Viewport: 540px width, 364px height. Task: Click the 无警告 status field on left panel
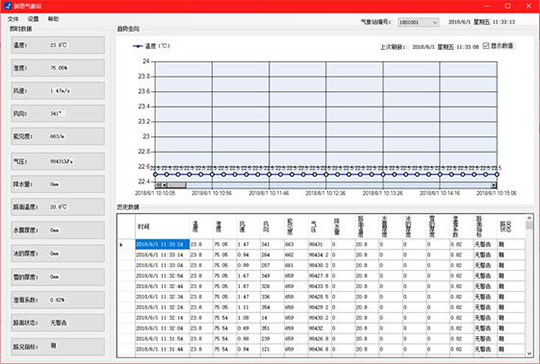point(58,323)
